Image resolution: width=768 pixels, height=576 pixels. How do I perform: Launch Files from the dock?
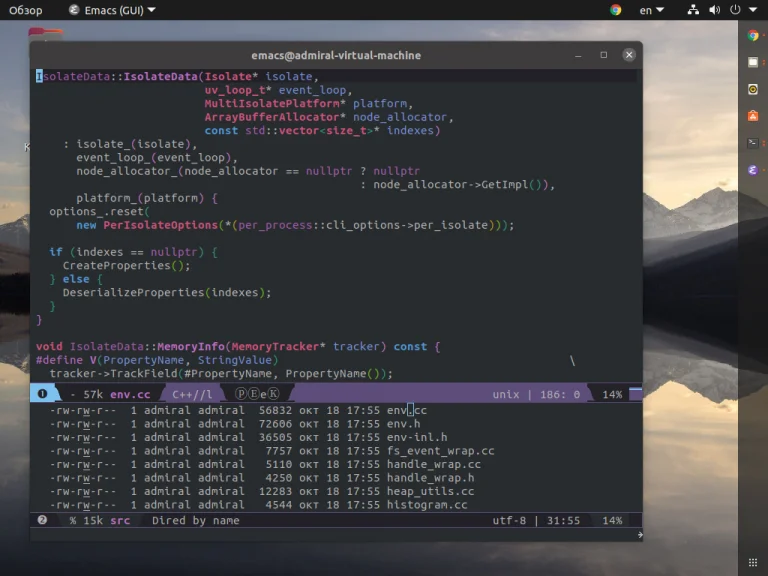coord(753,62)
